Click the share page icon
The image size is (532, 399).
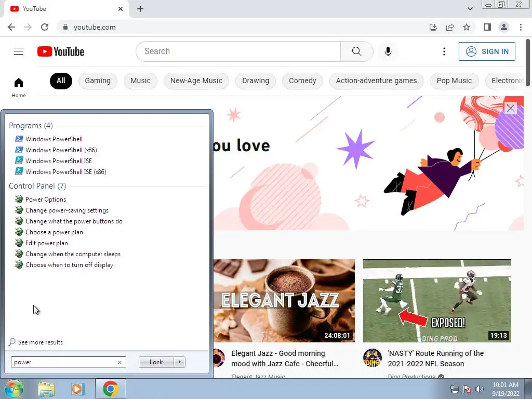point(450,27)
